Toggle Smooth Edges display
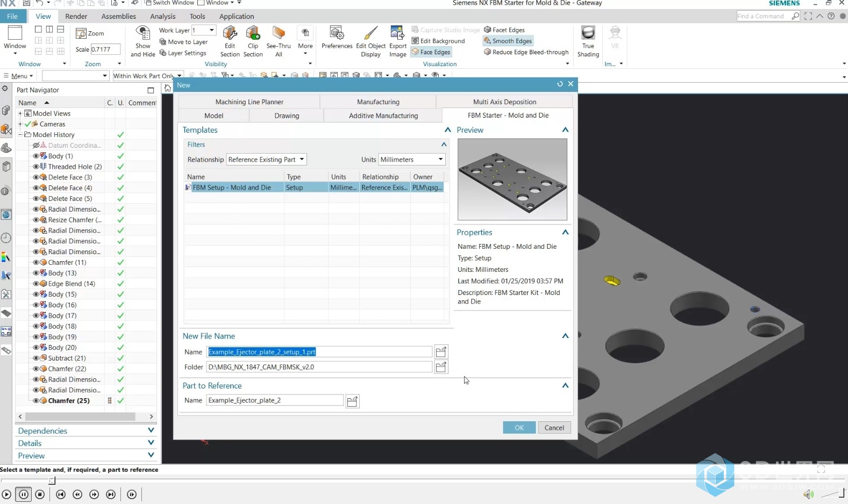 pyautogui.click(x=508, y=41)
